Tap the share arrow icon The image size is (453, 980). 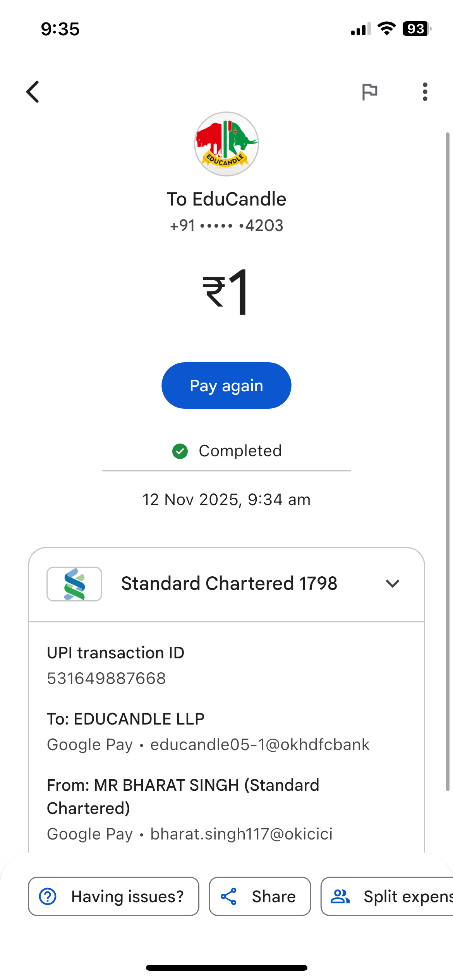(x=229, y=896)
